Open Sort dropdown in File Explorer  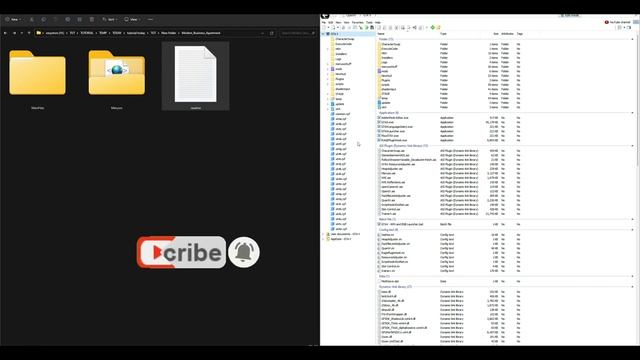coord(109,19)
